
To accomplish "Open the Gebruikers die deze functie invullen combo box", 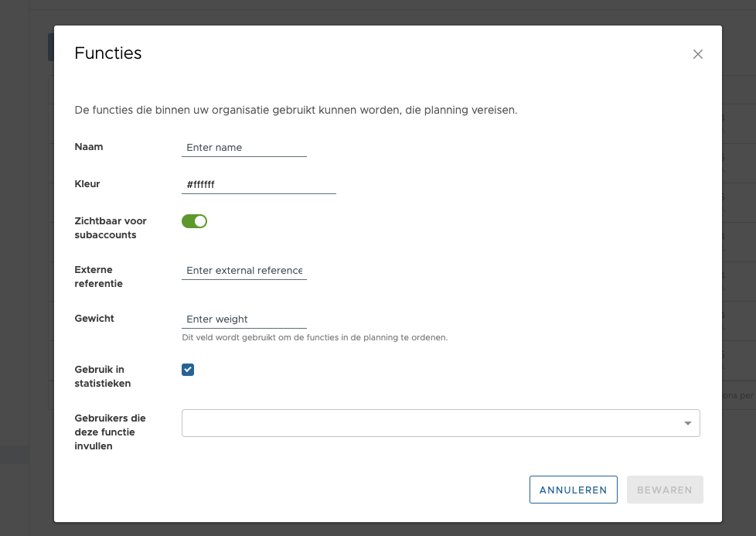I will [x=431, y=423].
